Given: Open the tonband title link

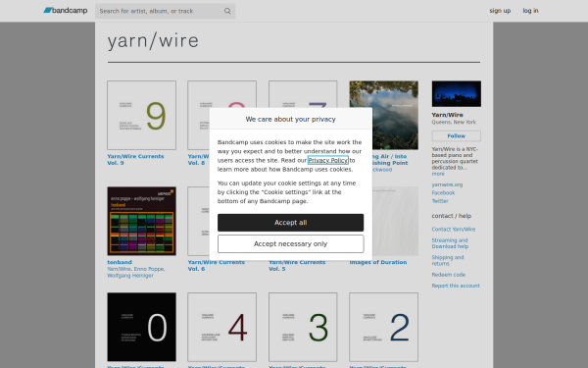Looking at the screenshot, I should (x=120, y=262).
